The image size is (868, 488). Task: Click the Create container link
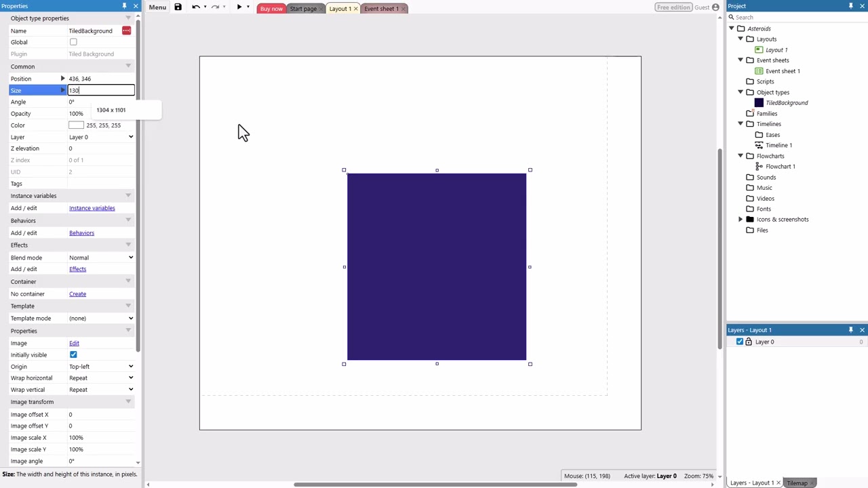coord(77,294)
